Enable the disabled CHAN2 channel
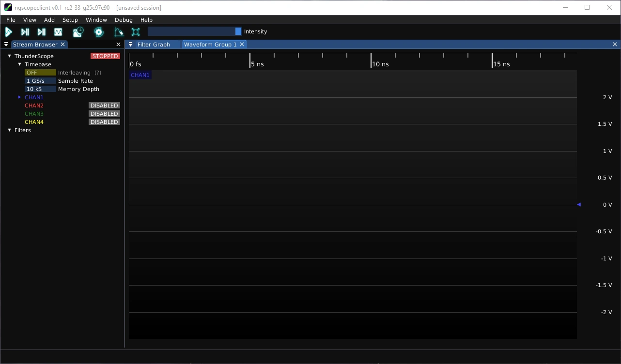The width and height of the screenshot is (621, 364). 104,105
